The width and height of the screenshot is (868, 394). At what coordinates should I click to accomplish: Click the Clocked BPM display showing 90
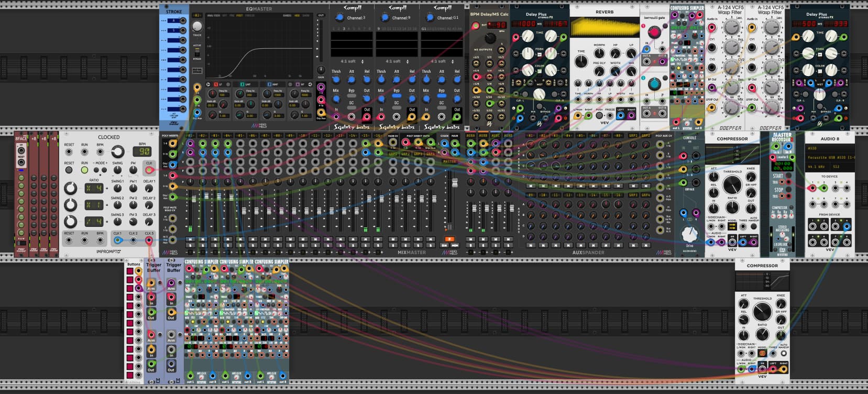point(142,152)
